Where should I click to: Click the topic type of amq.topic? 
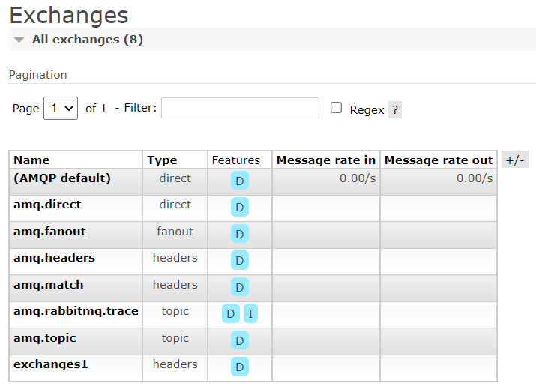pos(175,338)
